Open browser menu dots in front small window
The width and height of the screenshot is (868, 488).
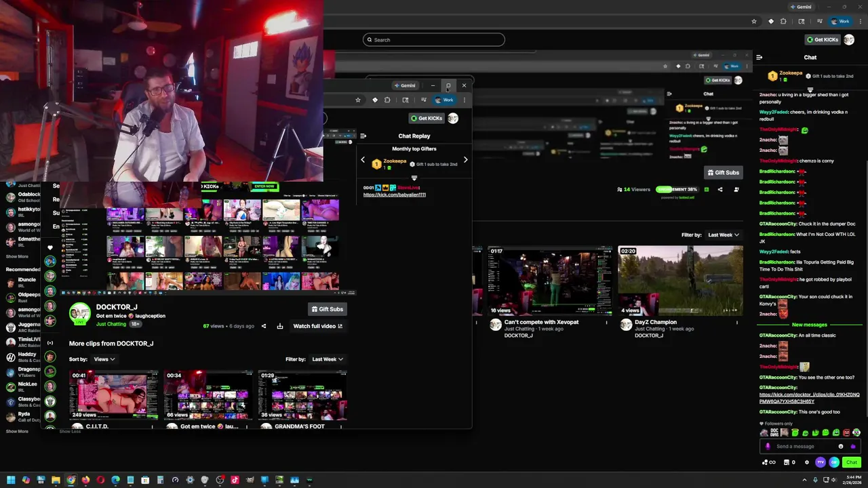coord(465,100)
